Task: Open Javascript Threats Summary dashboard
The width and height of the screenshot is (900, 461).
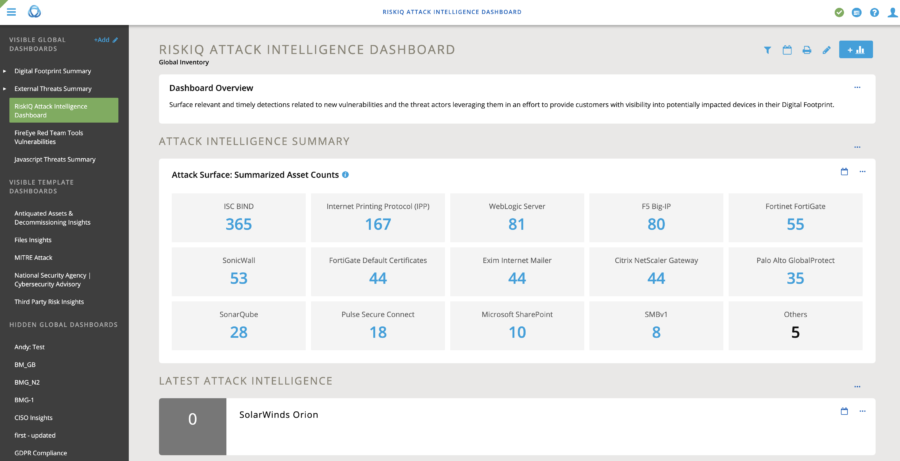Action: pos(55,160)
